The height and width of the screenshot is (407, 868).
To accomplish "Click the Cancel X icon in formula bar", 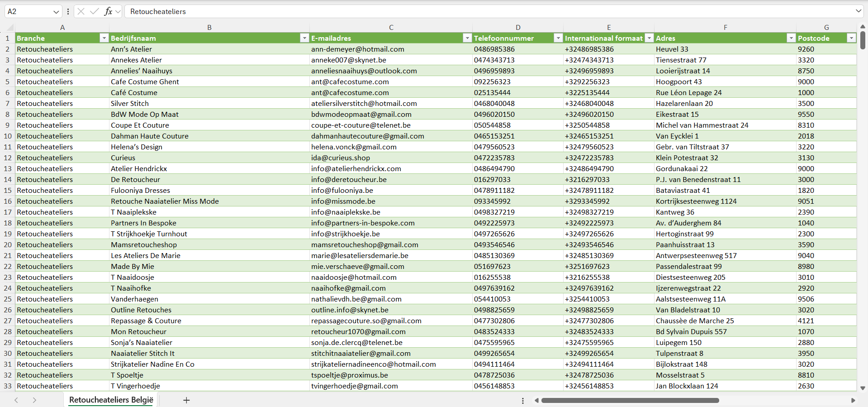I will [81, 11].
